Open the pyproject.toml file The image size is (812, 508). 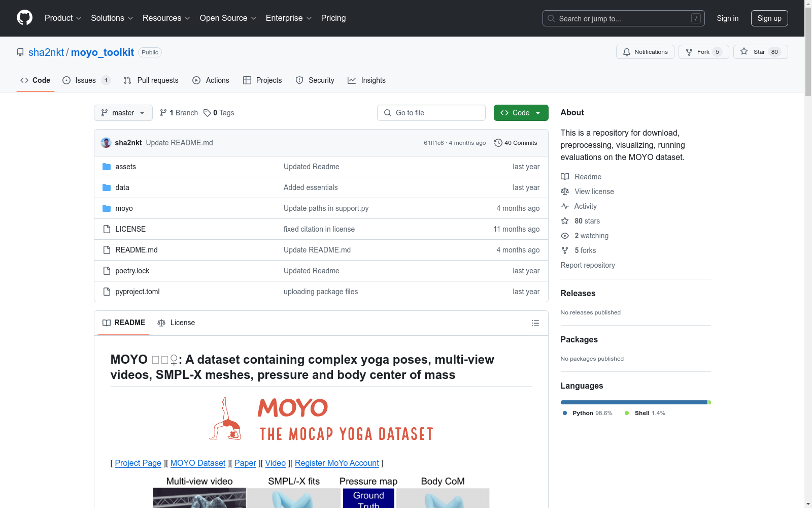[138, 292]
